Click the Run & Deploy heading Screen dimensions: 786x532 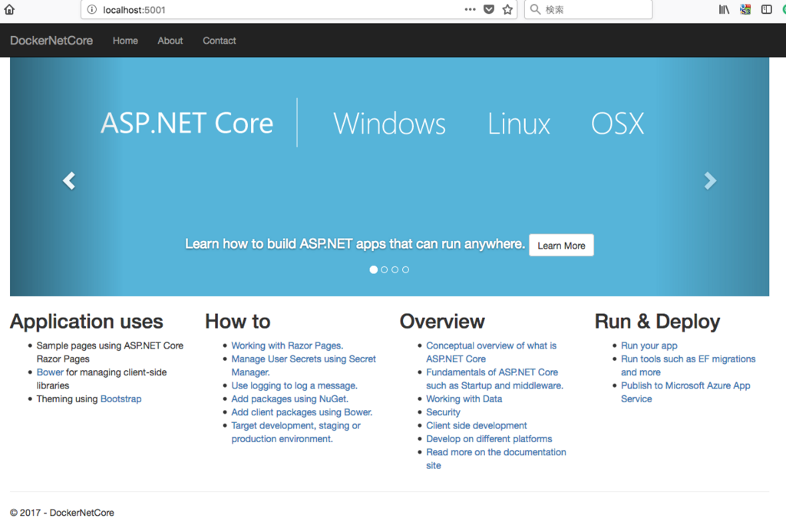coord(657,322)
